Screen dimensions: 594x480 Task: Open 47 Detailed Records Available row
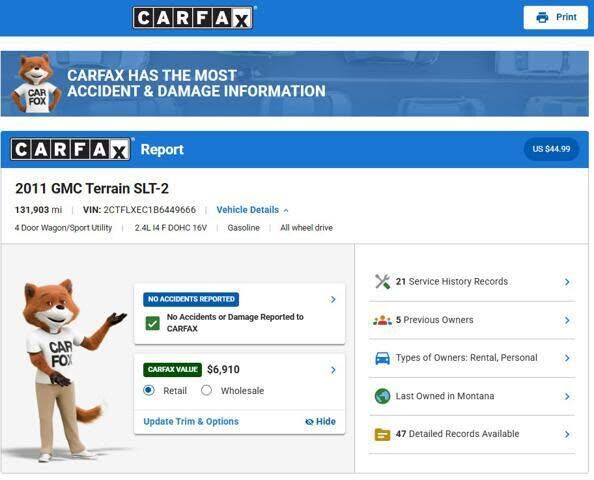(472, 434)
